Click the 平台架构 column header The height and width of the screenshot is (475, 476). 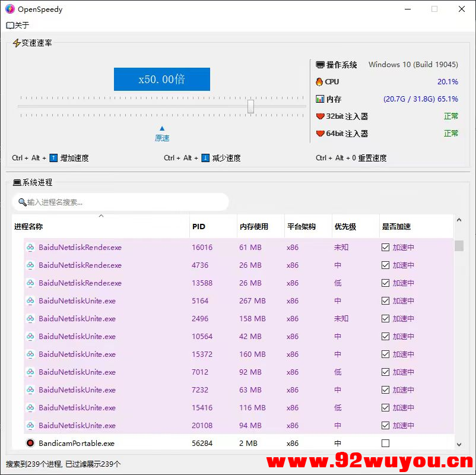(x=302, y=226)
